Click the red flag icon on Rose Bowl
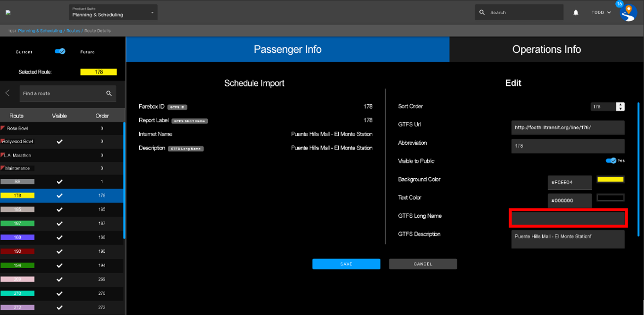644x315 pixels. (3, 128)
